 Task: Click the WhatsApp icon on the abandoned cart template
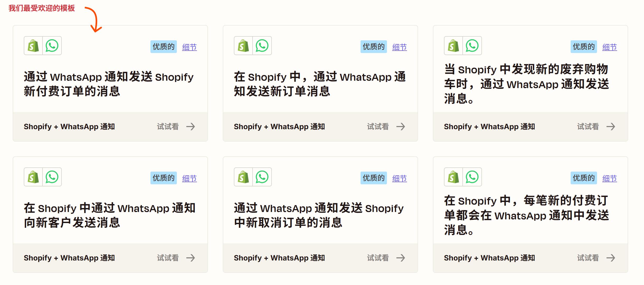coord(472,46)
